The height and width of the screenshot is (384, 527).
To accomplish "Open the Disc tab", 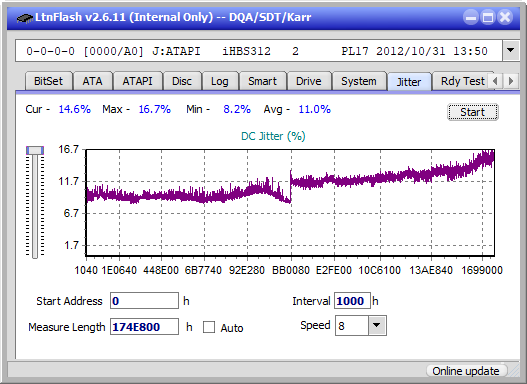I will click(182, 81).
